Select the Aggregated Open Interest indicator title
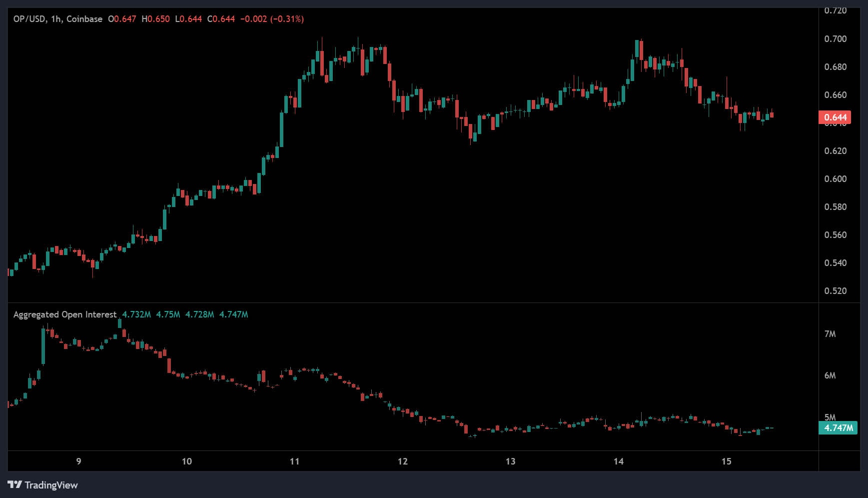This screenshot has width=868, height=498. click(x=64, y=314)
